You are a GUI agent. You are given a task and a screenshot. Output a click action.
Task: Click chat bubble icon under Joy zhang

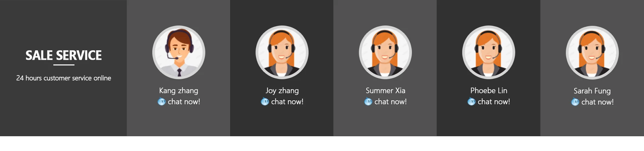[x=265, y=101]
